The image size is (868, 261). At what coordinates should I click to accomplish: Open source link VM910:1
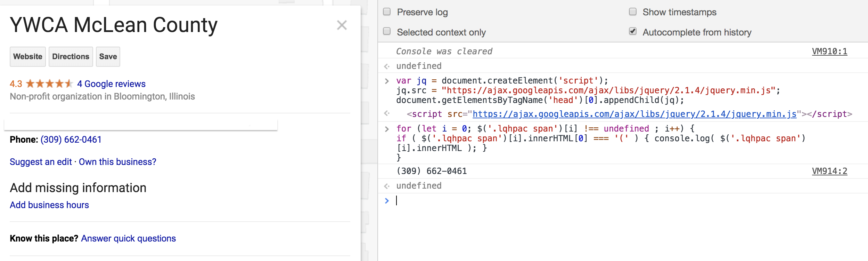pyautogui.click(x=830, y=52)
